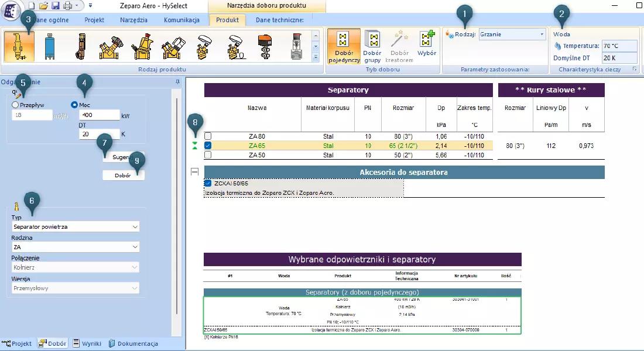644x351 pixels.
Task: Select the Przepływ radio button
Action: pos(15,105)
